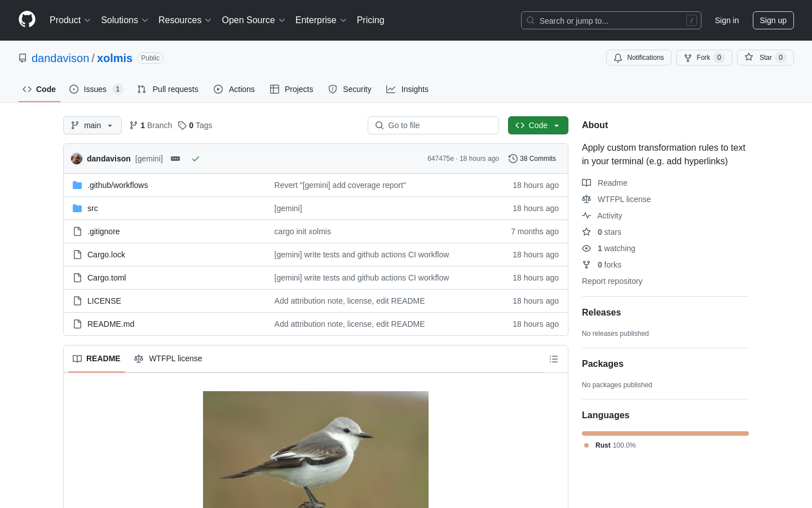Click the file icon beside Cargo.toml

(77, 278)
